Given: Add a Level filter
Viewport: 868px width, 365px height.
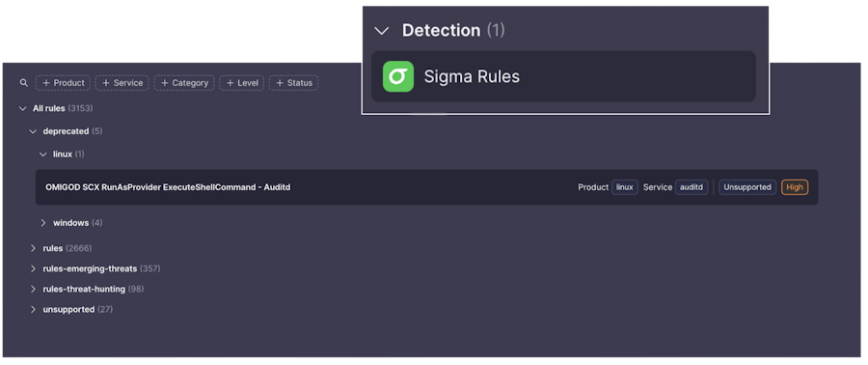Looking at the screenshot, I should pyautogui.click(x=242, y=82).
